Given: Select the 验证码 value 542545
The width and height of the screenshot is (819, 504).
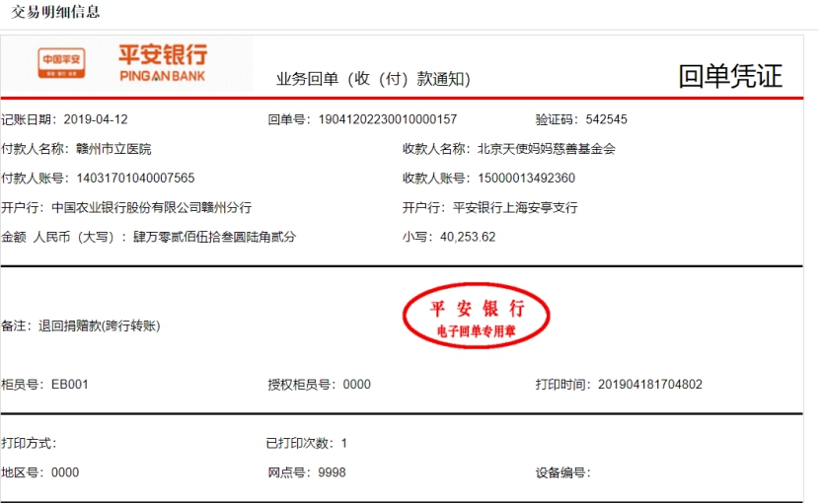Looking at the screenshot, I should pos(607,119).
